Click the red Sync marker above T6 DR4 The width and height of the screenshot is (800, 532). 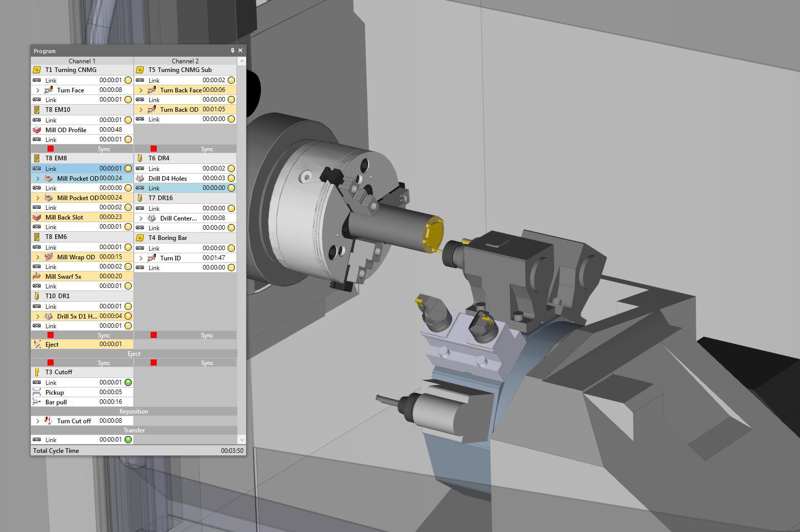(x=154, y=149)
